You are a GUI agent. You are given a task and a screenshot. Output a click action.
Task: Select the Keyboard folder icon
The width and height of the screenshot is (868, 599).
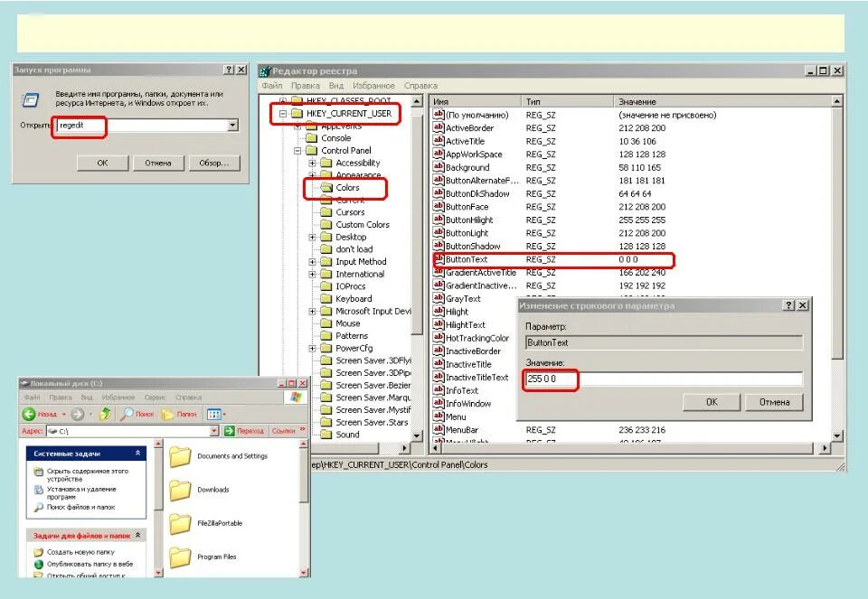[326, 299]
